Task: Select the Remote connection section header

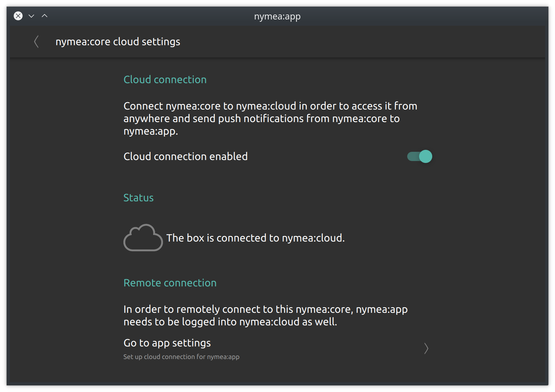Action: [170, 283]
